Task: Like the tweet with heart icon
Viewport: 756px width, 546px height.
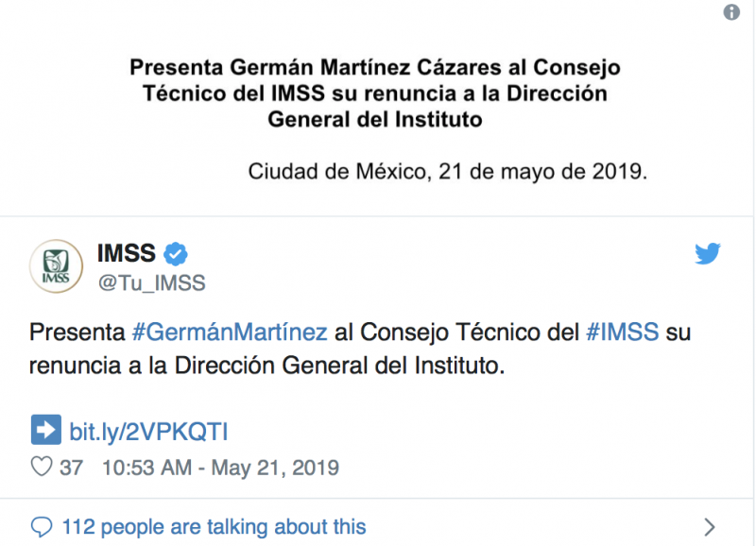Action: [41, 468]
